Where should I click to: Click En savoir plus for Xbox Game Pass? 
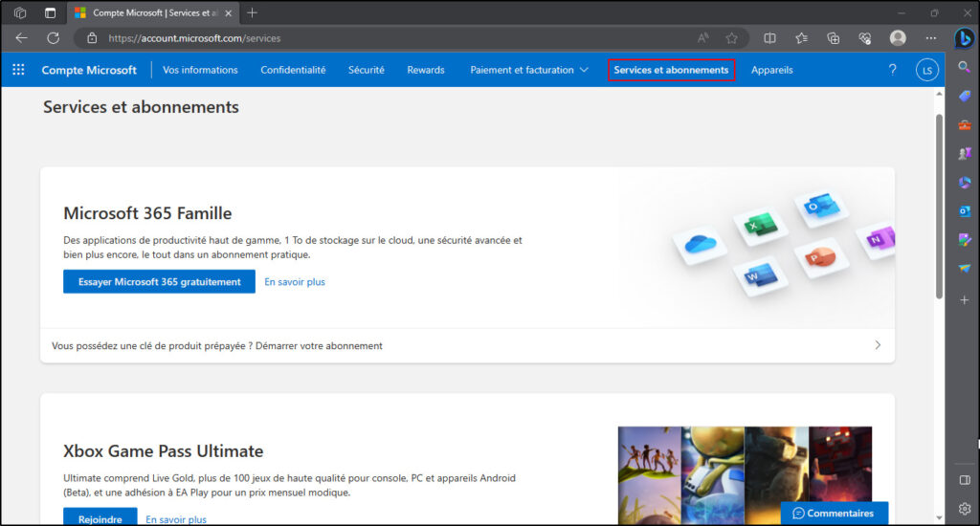(176, 519)
